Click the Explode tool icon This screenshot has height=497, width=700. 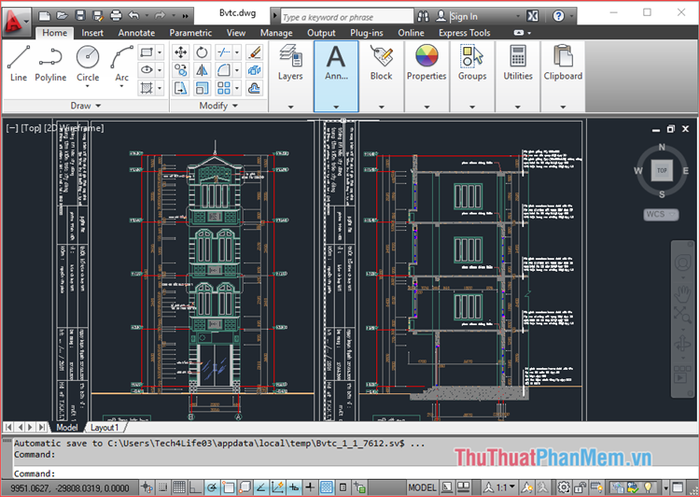point(254,70)
